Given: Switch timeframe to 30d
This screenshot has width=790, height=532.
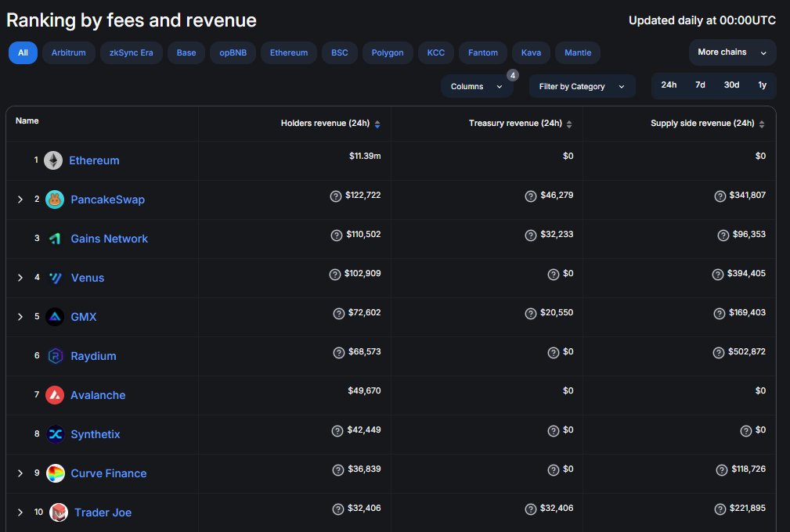Looking at the screenshot, I should [731, 85].
